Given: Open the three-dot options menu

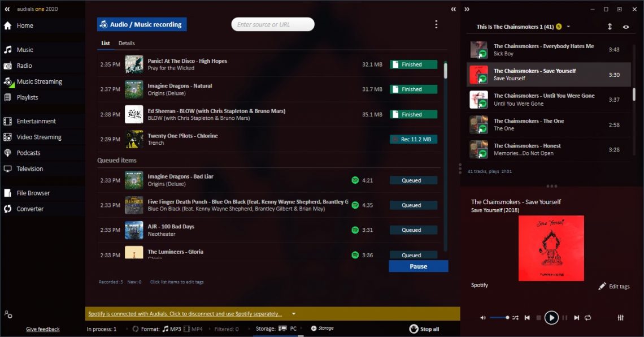Looking at the screenshot, I should point(436,24).
